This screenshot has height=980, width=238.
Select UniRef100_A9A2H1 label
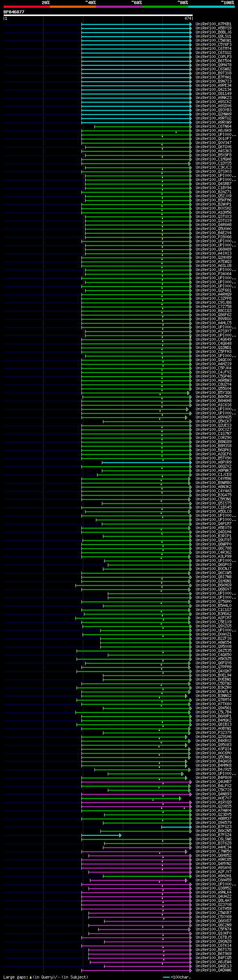[213, 876]
